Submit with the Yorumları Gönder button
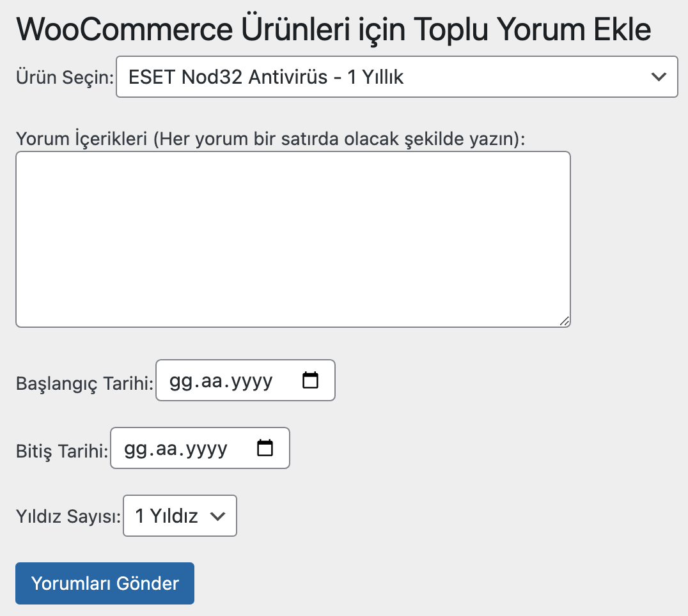This screenshot has width=688, height=616. (x=105, y=583)
